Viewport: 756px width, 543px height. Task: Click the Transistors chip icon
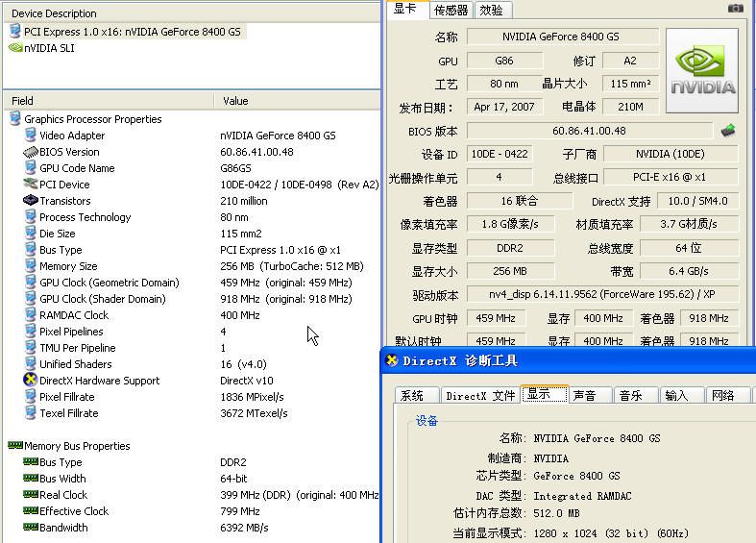(31, 200)
